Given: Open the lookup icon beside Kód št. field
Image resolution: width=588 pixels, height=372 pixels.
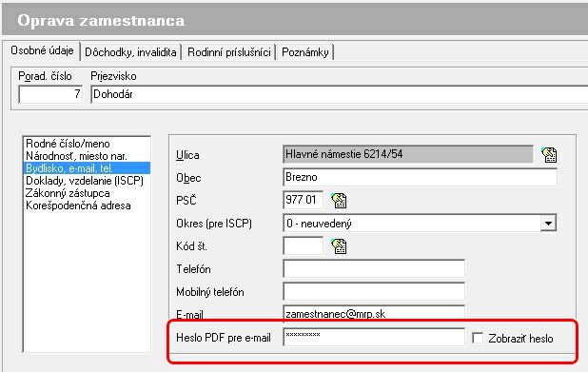Looking at the screenshot, I should click(x=339, y=246).
